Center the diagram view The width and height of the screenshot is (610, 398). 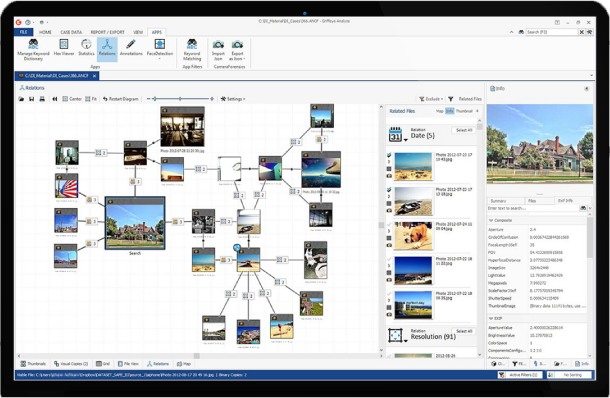(x=72, y=99)
